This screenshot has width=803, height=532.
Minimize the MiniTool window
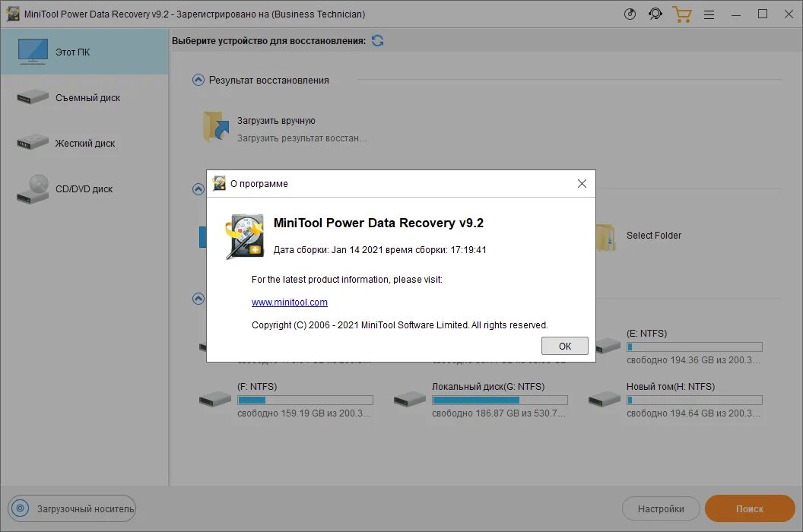(736, 14)
